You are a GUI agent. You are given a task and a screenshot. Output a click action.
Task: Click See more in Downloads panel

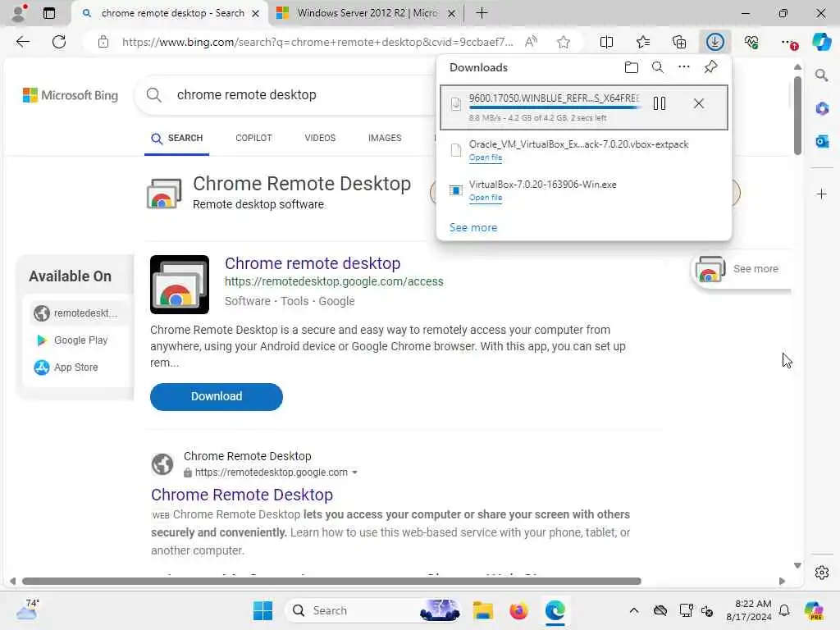click(x=473, y=228)
